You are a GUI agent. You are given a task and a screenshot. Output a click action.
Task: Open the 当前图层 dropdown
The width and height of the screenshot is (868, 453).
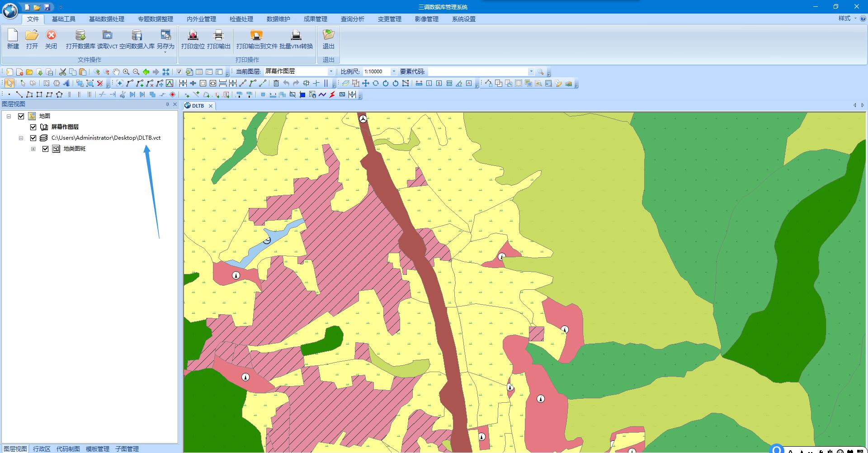(x=331, y=71)
